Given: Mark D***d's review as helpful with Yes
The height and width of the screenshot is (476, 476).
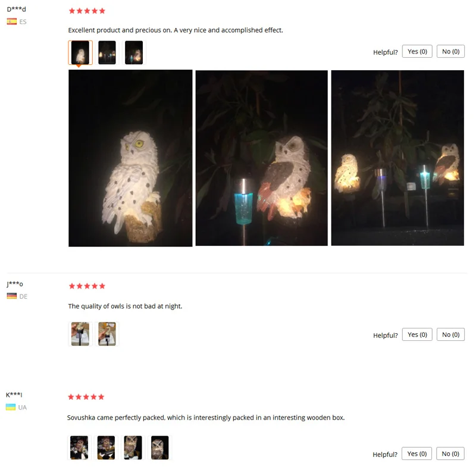Looking at the screenshot, I should pyautogui.click(x=417, y=51).
